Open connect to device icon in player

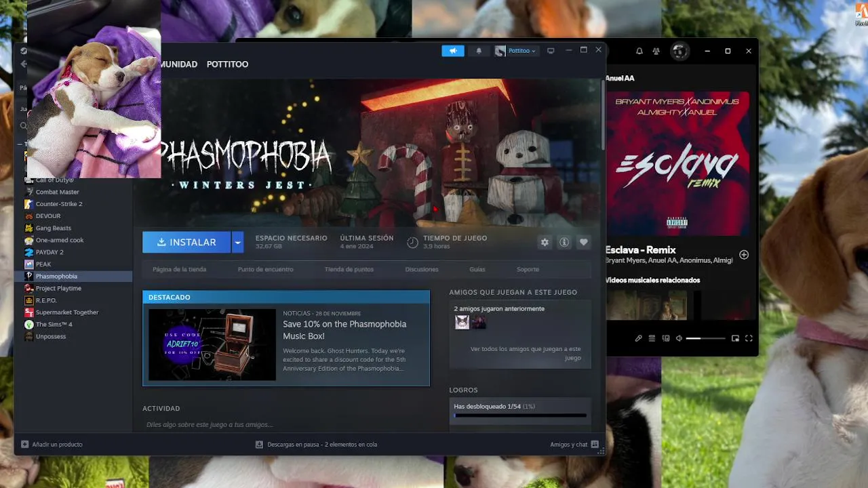[666, 338]
